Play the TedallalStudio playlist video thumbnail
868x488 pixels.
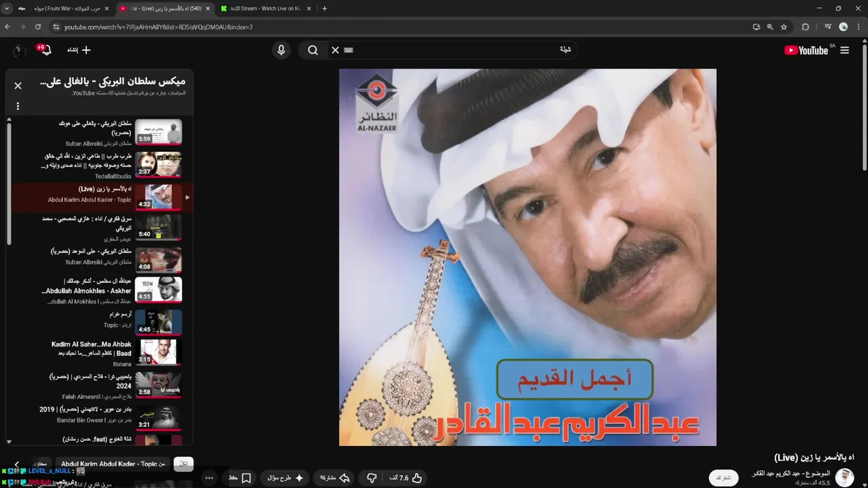(x=159, y=165)
